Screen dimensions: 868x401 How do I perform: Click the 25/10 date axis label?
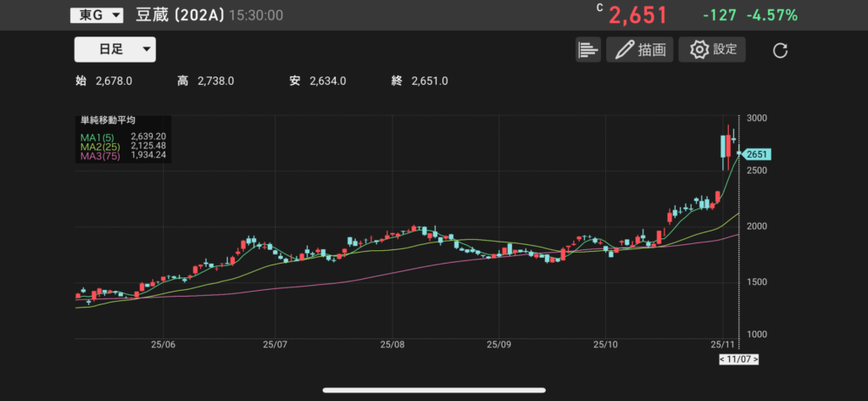pyautogui.click(x=605, y=344)
